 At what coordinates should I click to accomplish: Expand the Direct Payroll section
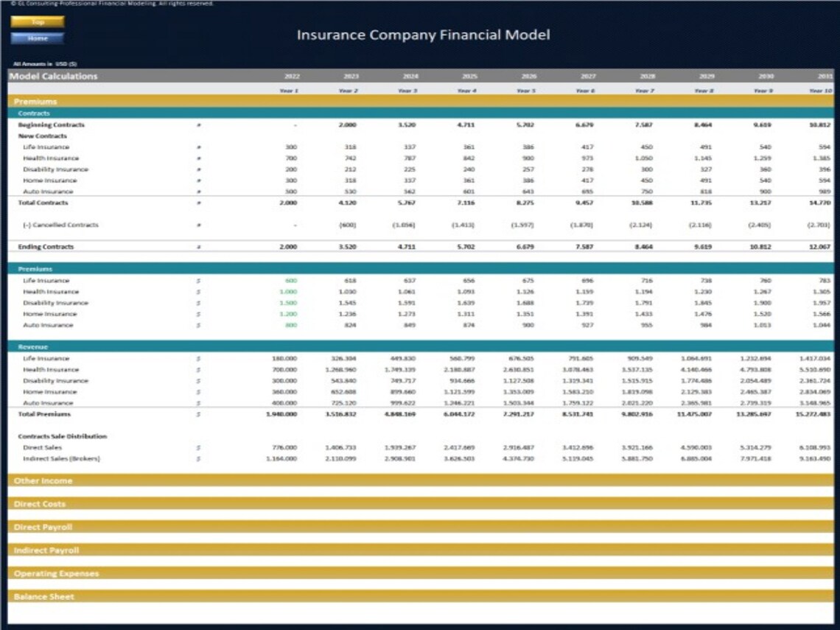pyautogui.click(x=44, y=527)
